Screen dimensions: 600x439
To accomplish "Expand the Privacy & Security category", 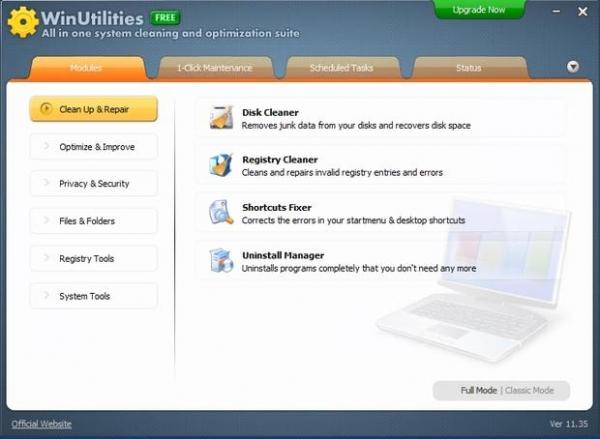I will click(x=93, y=184).
